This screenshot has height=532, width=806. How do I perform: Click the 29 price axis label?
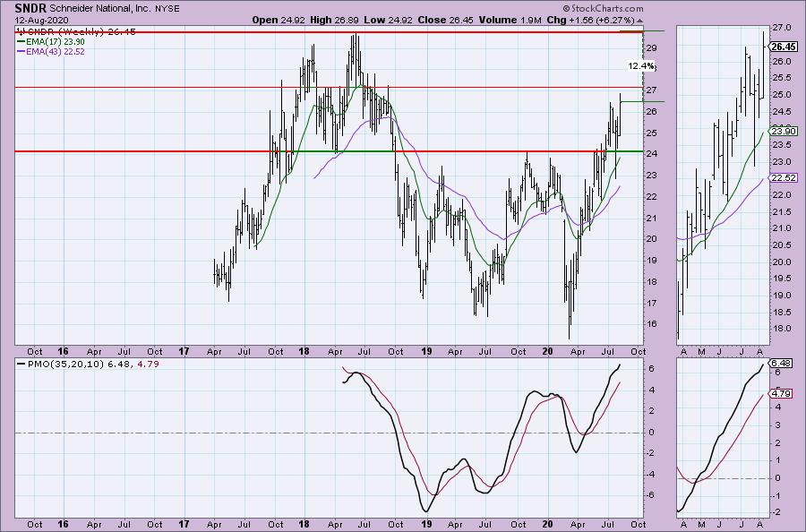(651, 47)
